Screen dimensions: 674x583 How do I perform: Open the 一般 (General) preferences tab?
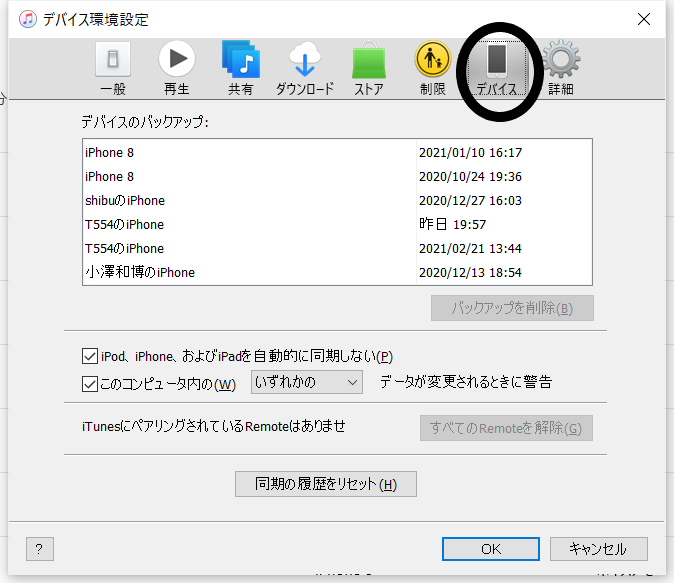click(x=113, y=69)
